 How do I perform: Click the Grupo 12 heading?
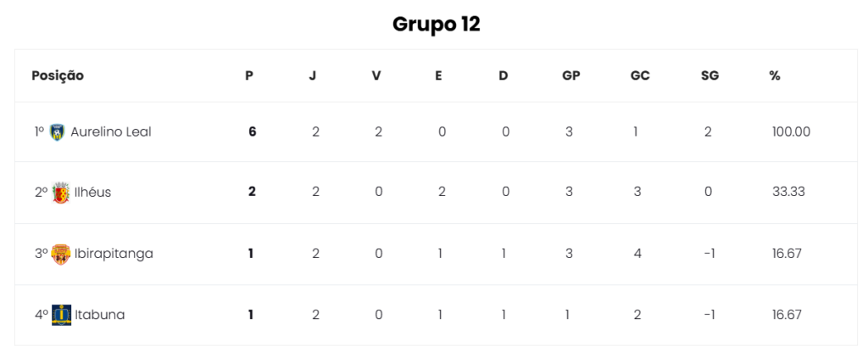coord(437,24)
